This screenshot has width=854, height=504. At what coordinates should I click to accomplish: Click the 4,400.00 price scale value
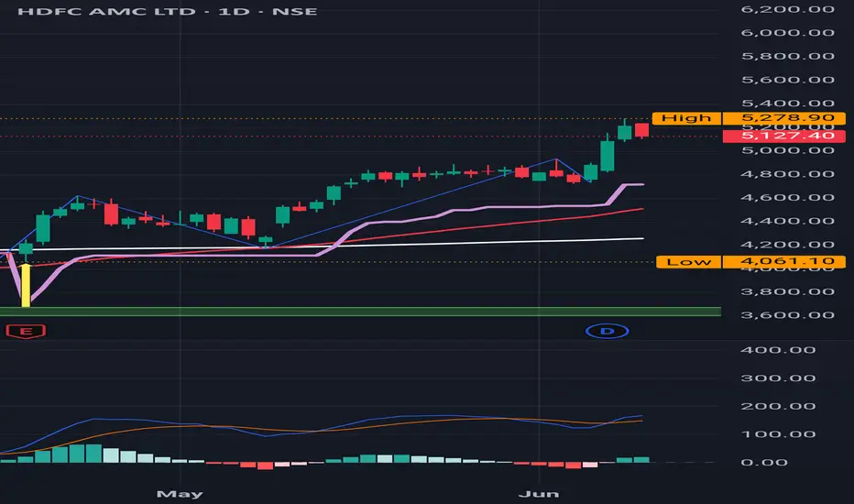787,221
